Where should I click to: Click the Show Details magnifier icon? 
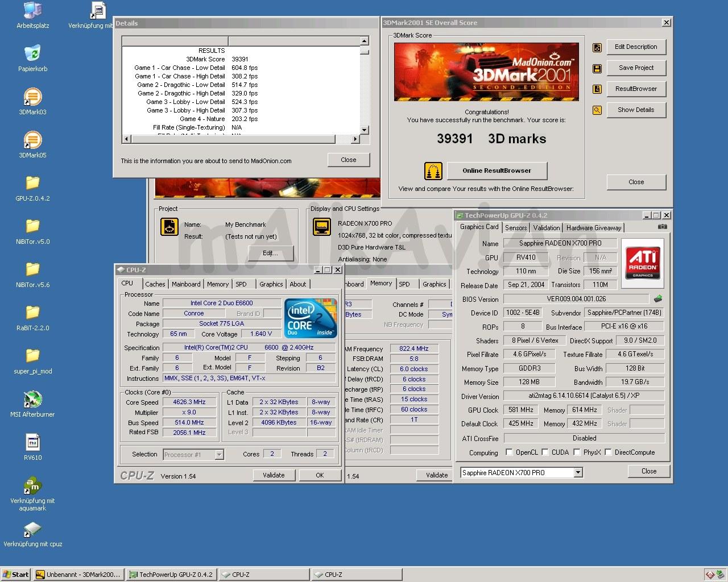[x=597, y=110]
